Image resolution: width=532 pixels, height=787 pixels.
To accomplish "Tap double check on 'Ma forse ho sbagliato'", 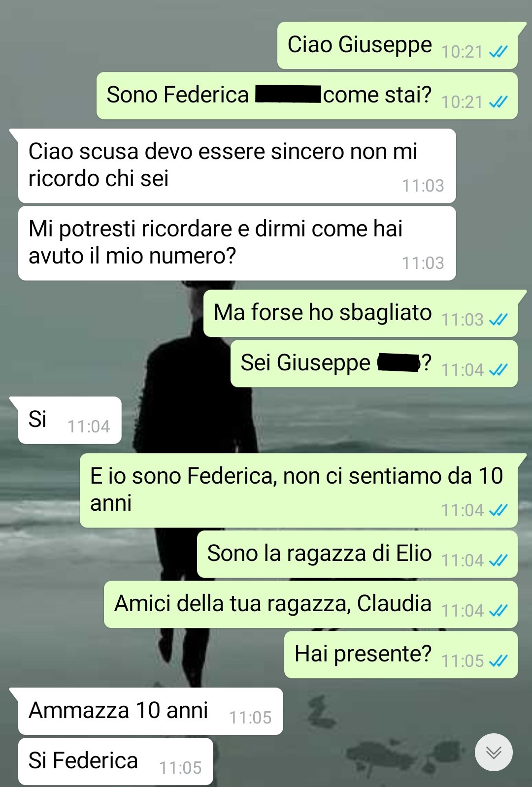I will pos(498,320).
